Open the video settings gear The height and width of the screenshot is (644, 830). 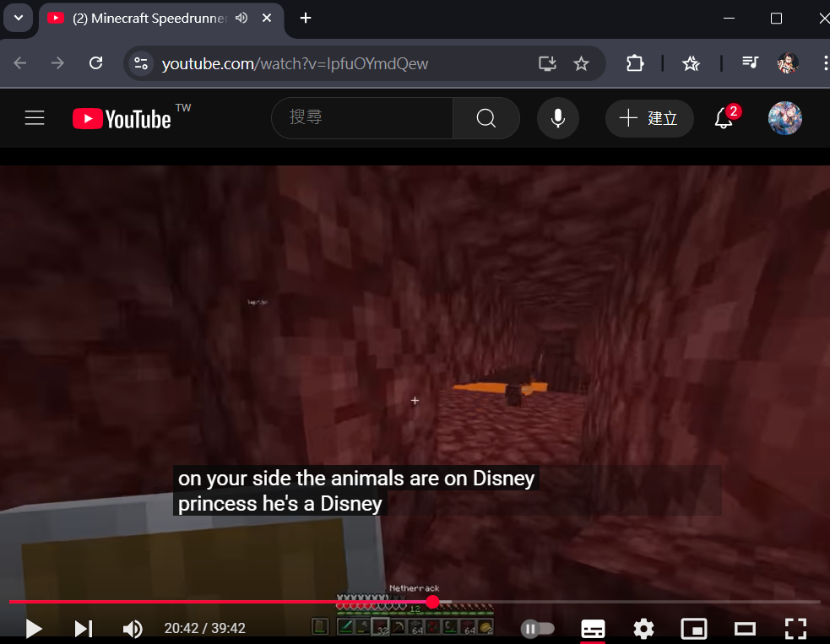[x=643, y=629]
